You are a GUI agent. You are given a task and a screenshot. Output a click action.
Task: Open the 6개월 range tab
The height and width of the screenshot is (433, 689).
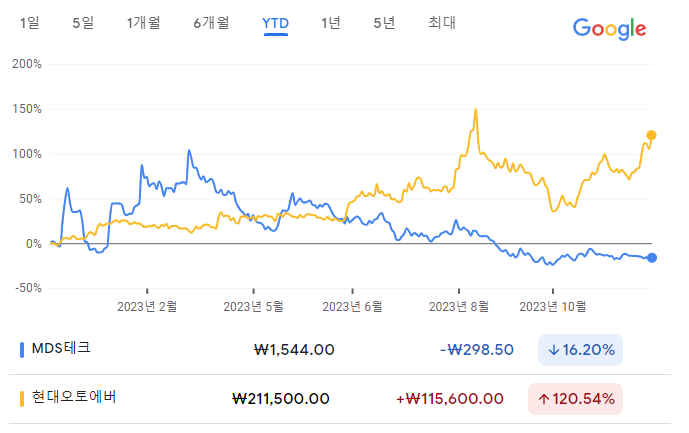[211, 23]
